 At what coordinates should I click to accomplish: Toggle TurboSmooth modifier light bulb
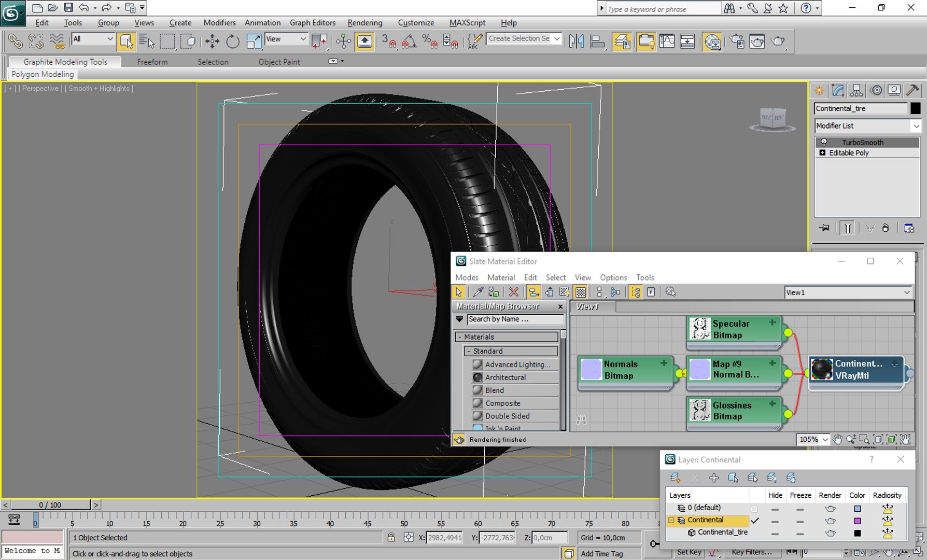[x=823, y=142]
